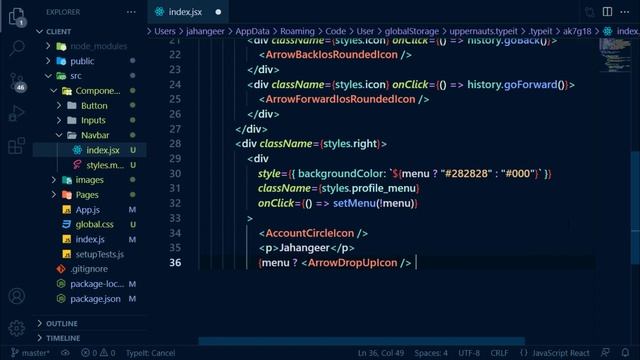Click Typeit: Cancel in status bar

tap(150, 353)
